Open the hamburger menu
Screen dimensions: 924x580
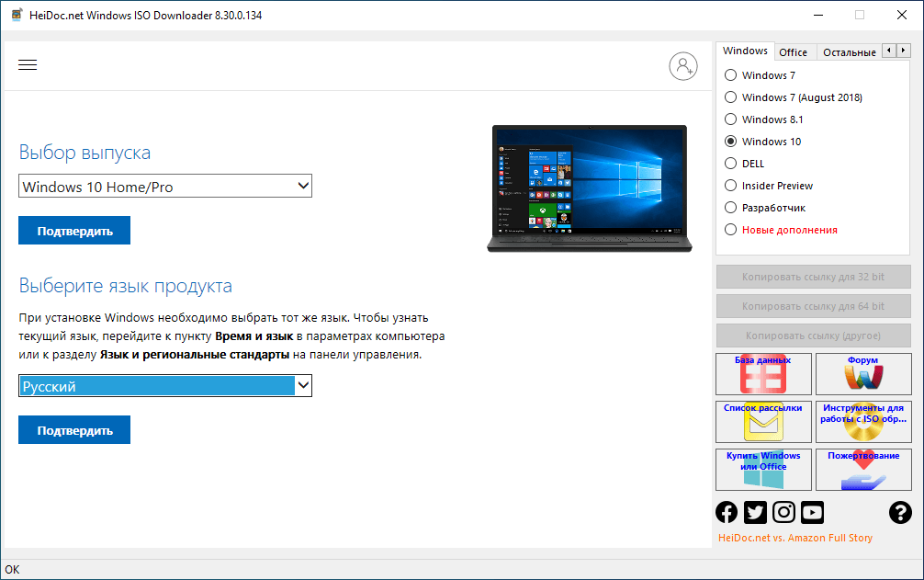(x=28, y=65)
